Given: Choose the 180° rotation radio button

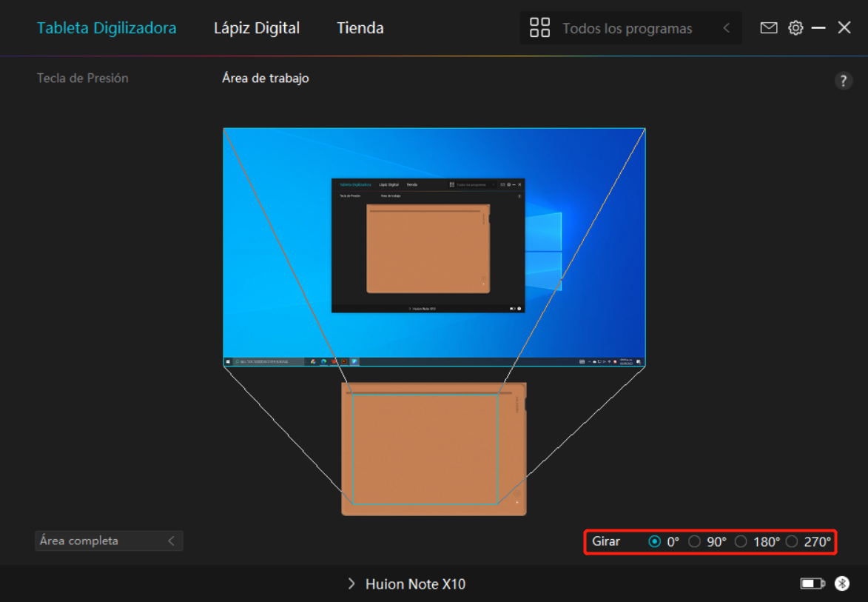Looking at the screenshot, I should click(x=741, y=541).
